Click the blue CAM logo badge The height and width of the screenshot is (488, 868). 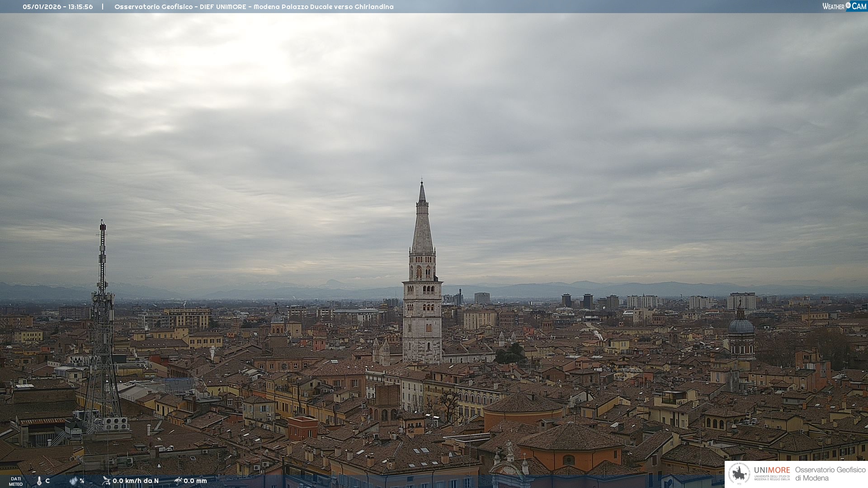pos(859,6)
